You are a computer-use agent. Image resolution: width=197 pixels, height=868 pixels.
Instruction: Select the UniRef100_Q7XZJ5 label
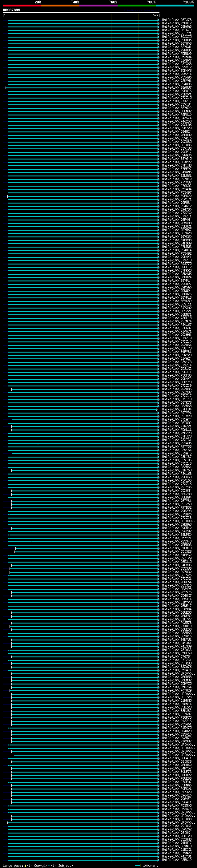[x=177, y=98]
